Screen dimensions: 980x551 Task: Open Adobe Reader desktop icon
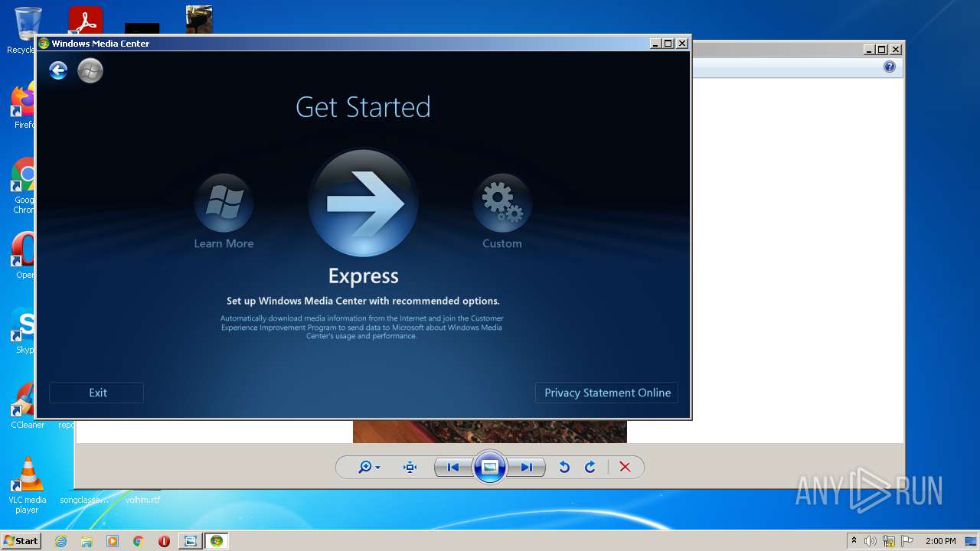[85, 21]
